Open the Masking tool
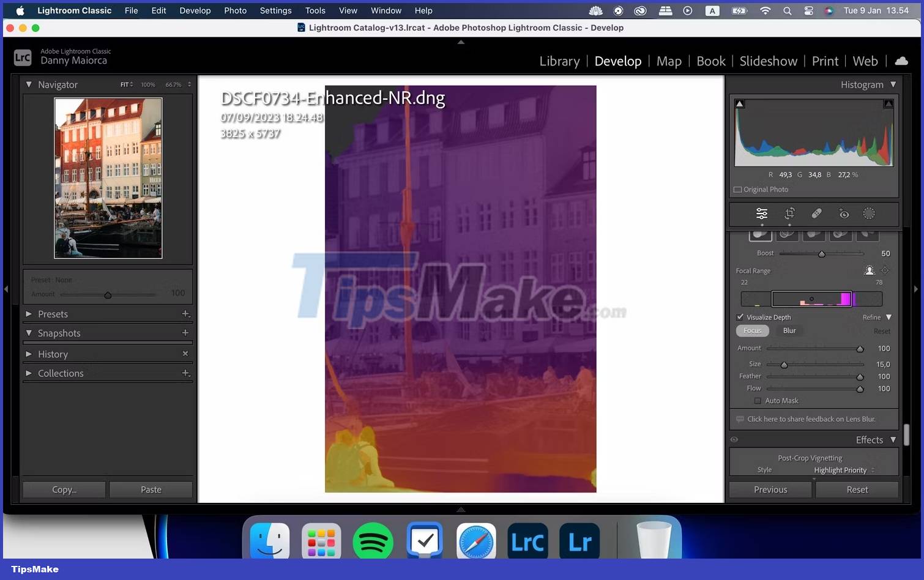The width and height of the screenshot is (924, 580). click(869, 214)
